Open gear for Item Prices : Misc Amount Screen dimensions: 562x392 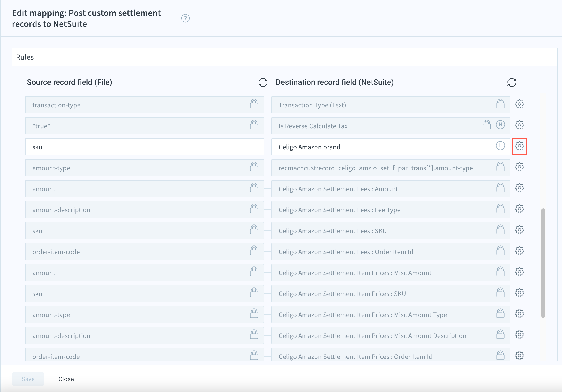pyautogui.click(x=519, y=272)
